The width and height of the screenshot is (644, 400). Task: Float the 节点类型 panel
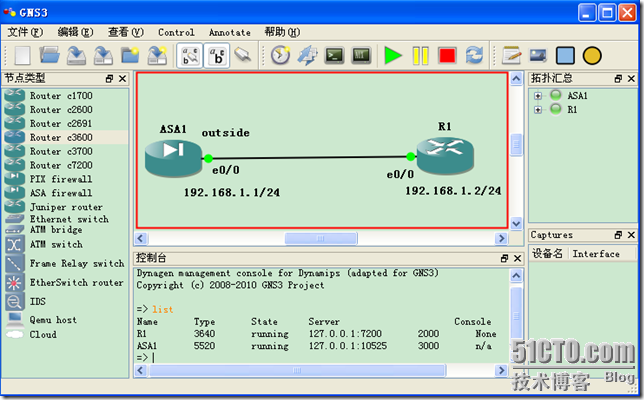coord(109,78)
